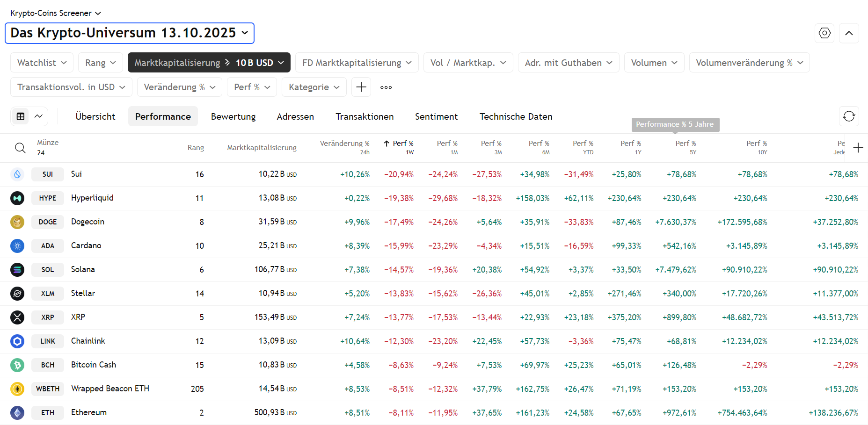868x425 pixels.
Task: Click the Dogecoin coin logo
Action: (x=17, y=222)
